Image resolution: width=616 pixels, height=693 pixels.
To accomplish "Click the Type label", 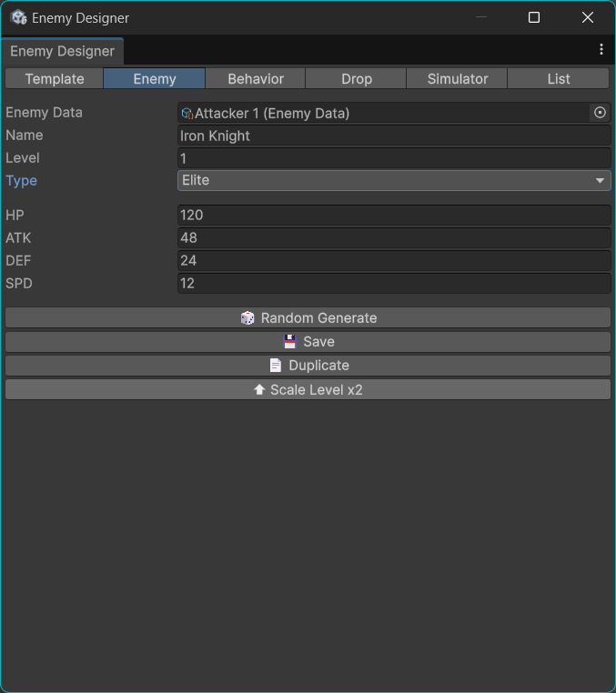I will [x=21, y=181].
